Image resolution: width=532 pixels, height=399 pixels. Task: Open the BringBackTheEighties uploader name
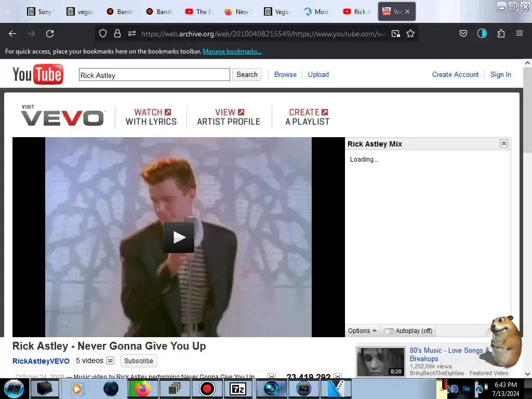point(436,373)
